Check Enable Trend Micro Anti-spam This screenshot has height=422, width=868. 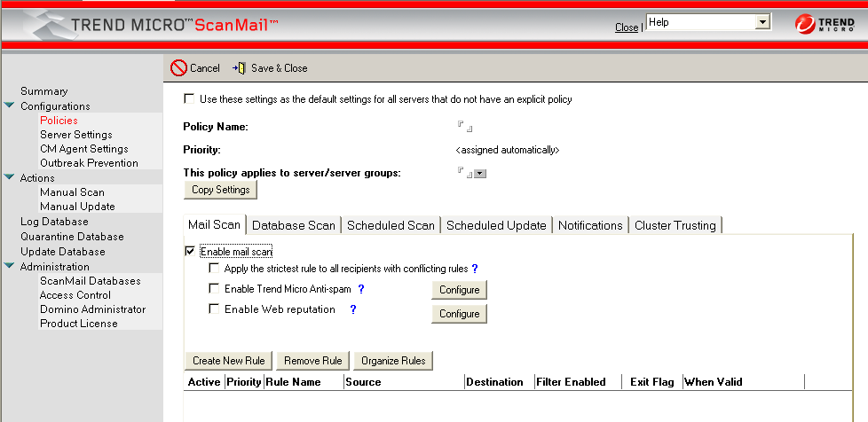coord(213,288)
